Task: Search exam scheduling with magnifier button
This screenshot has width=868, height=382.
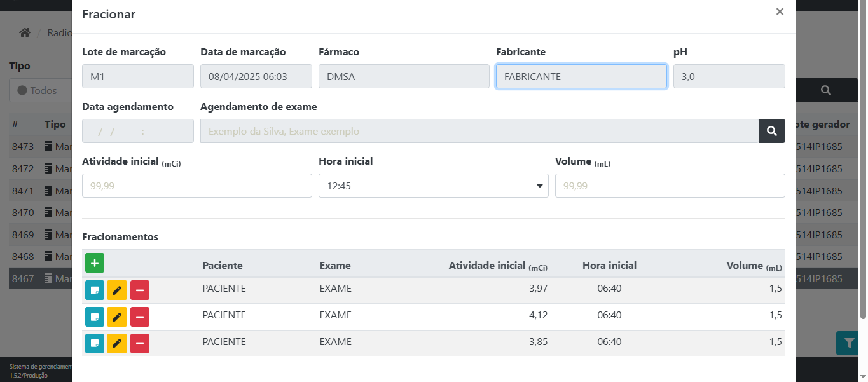Action: 771,131
